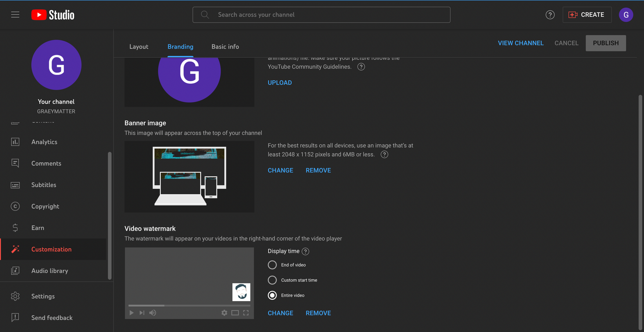This screenshot has height=332, width=644.
Task: Switch to the Layout tab
Action: pos(139,47)
